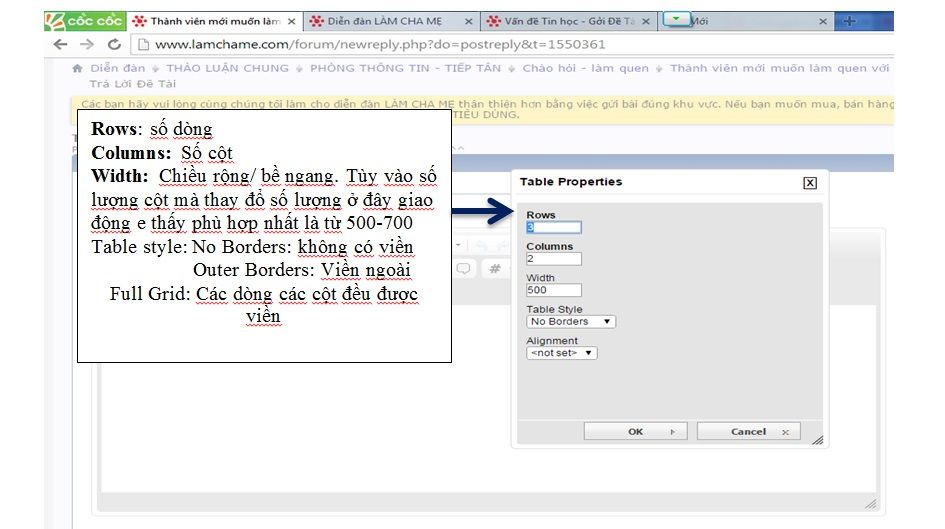Click the quote bubble icon in editor toolbar
The image size is (945, 529).
click(464, 268)
